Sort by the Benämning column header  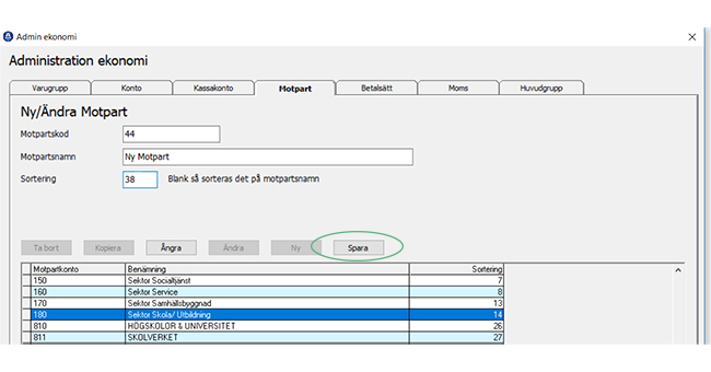[267, 269]
